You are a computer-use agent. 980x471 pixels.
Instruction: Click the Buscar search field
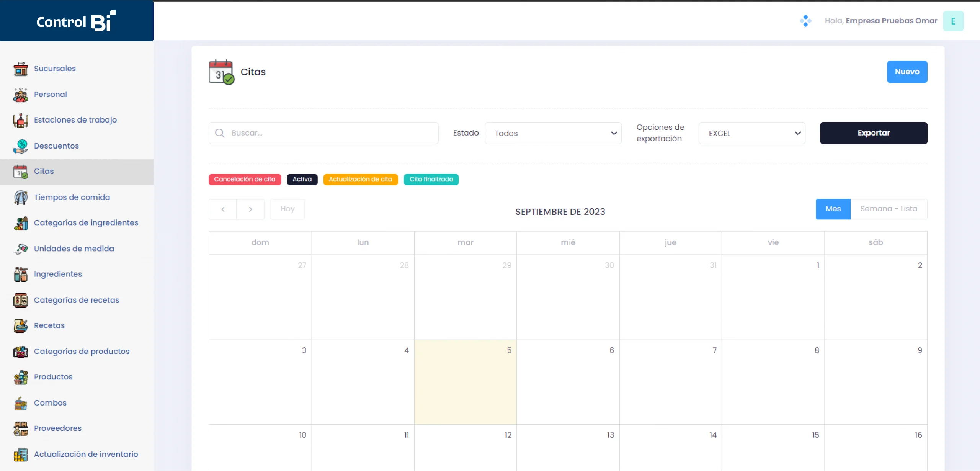[x=323, y=133]
